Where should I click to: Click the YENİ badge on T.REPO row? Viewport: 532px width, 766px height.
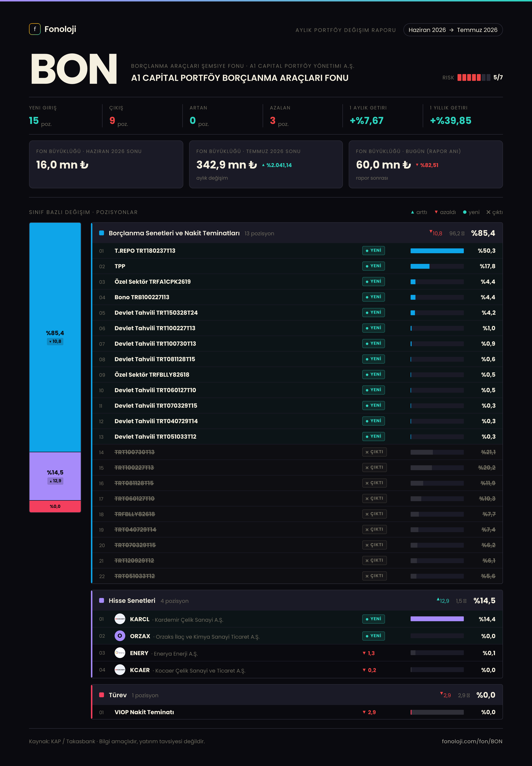click(x=373, y=250)
